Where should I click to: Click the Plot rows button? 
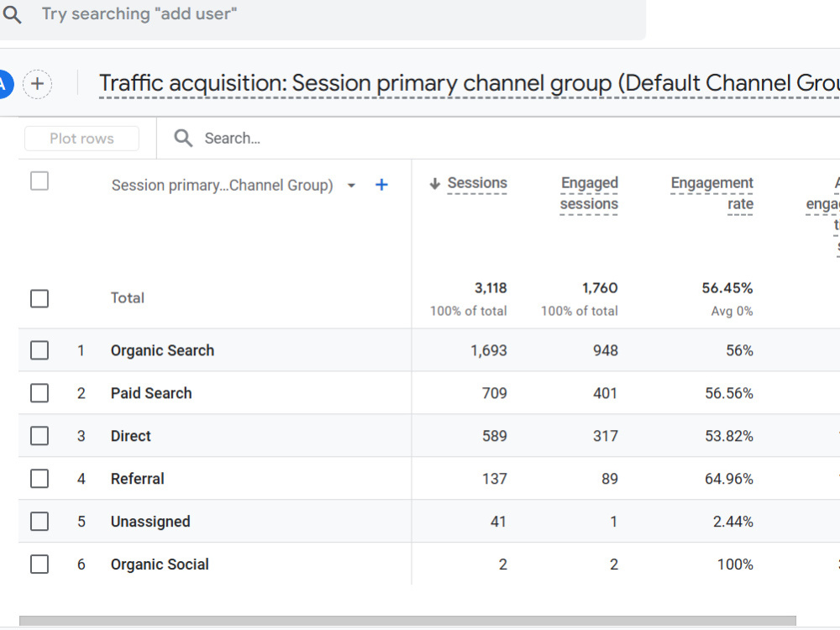tap(82, 139)
